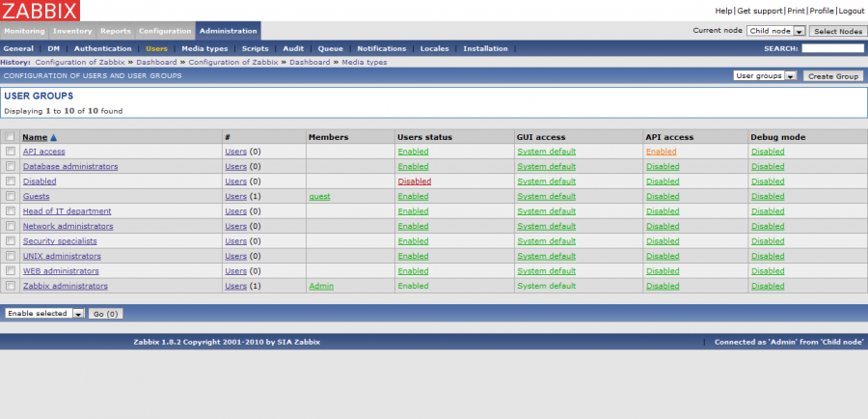Open Users link in Guests row
Image resolution: width=868 pixels, height=419 pixels.
point(236,196)
